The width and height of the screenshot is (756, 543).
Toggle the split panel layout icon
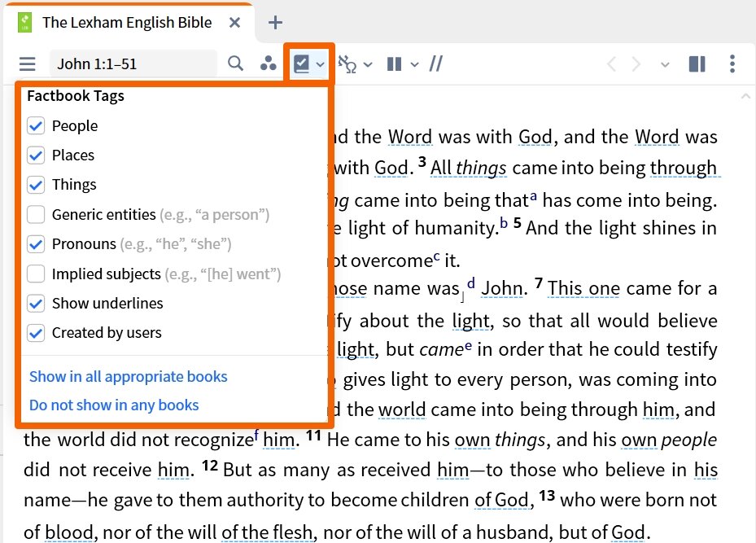[697, 63]
